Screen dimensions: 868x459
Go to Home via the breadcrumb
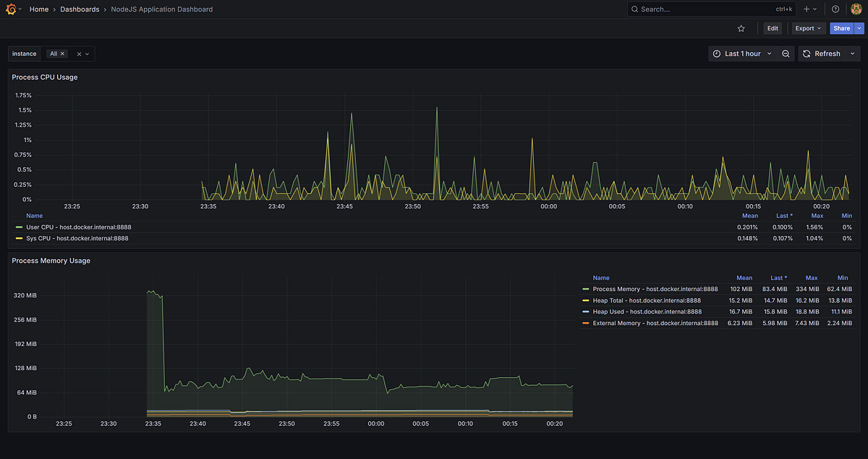(39, 9)
